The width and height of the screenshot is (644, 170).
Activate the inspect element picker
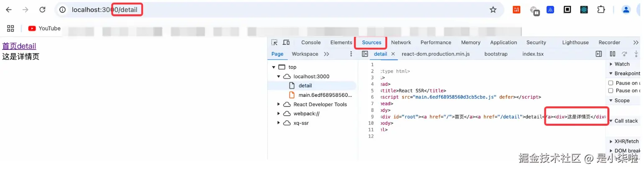pyautogui.click(x=274, y=42)
